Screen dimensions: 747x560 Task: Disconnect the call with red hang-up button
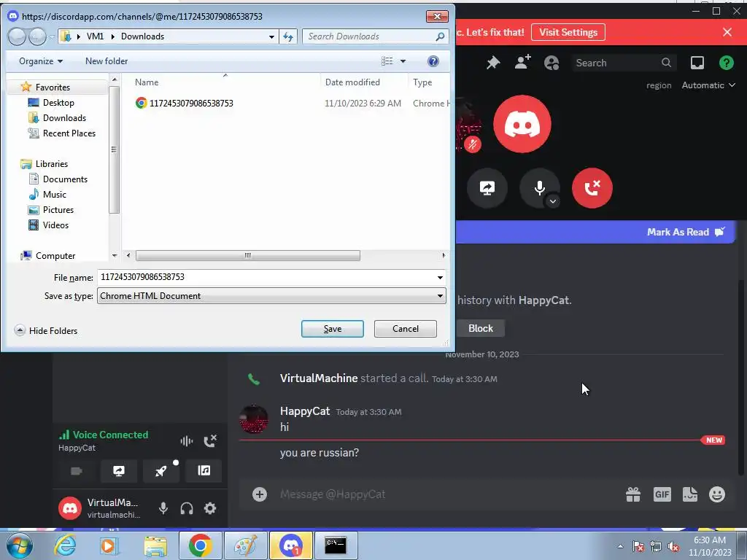pyautogui.click(x=592, y=188)
